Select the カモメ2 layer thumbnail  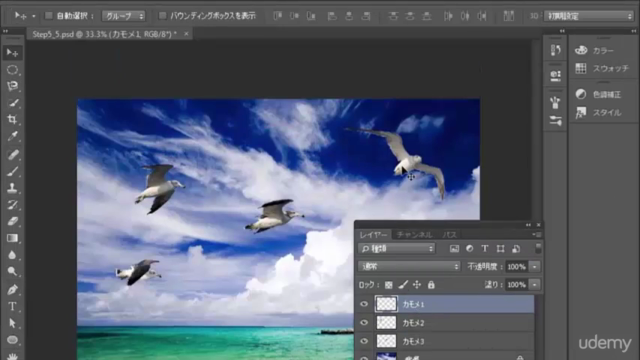(x=386, y=323)
